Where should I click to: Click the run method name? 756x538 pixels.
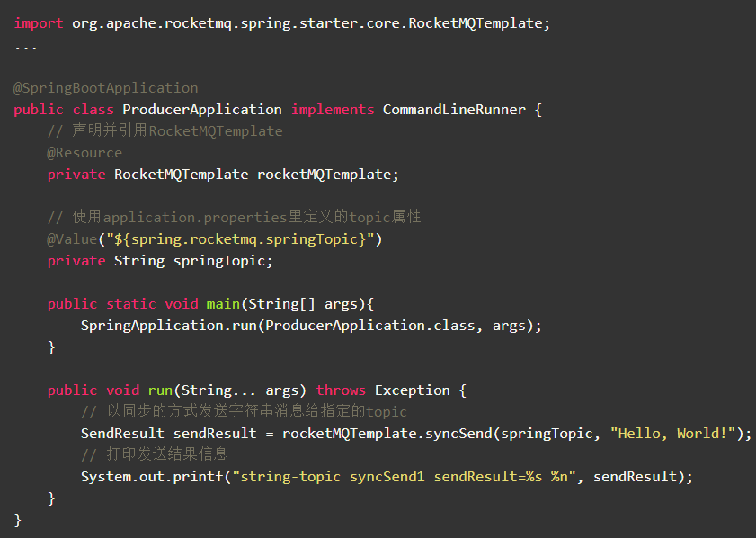coord(160,390)
